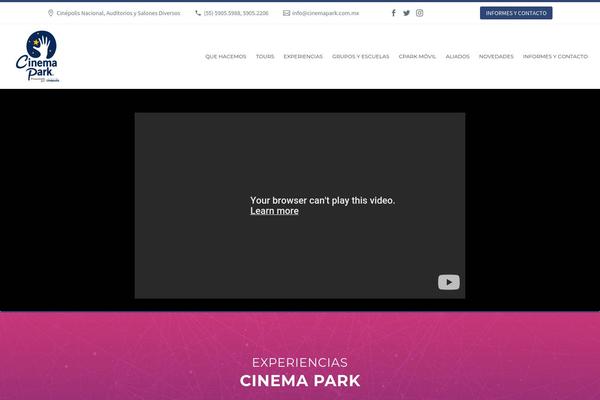
Task: Open the CPark Móvil menu item
Action: 417,56
